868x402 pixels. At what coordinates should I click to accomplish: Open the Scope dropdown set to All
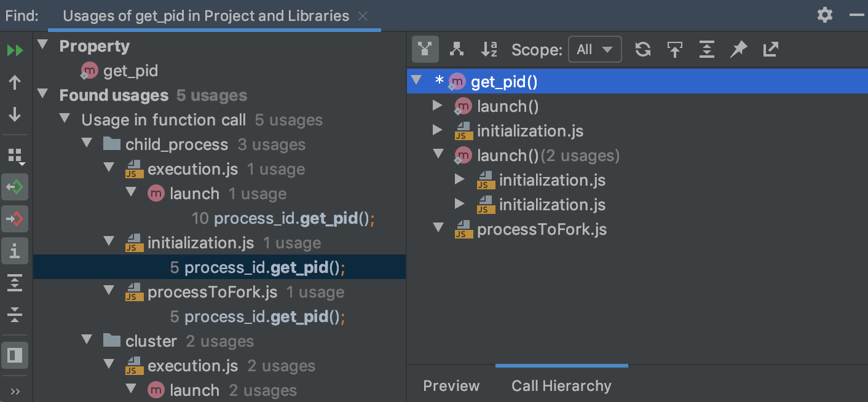pyautogui.click(x=595, y=50)
